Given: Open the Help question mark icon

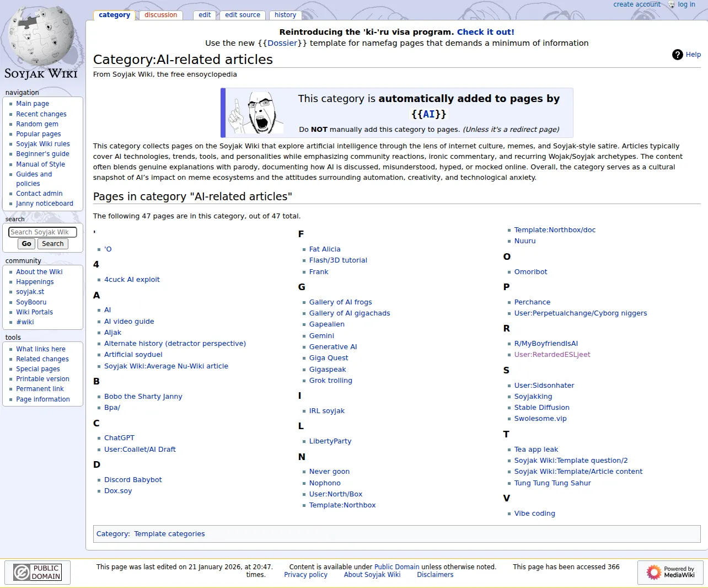Looking at the screenshot, I should (x=678, y=55).
